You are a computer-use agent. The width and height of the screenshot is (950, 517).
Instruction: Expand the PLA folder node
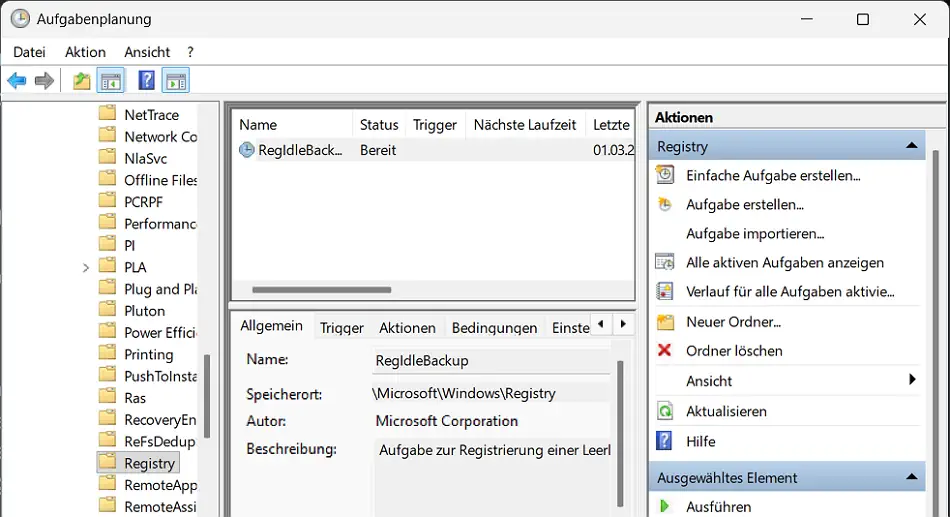[85, 267]
